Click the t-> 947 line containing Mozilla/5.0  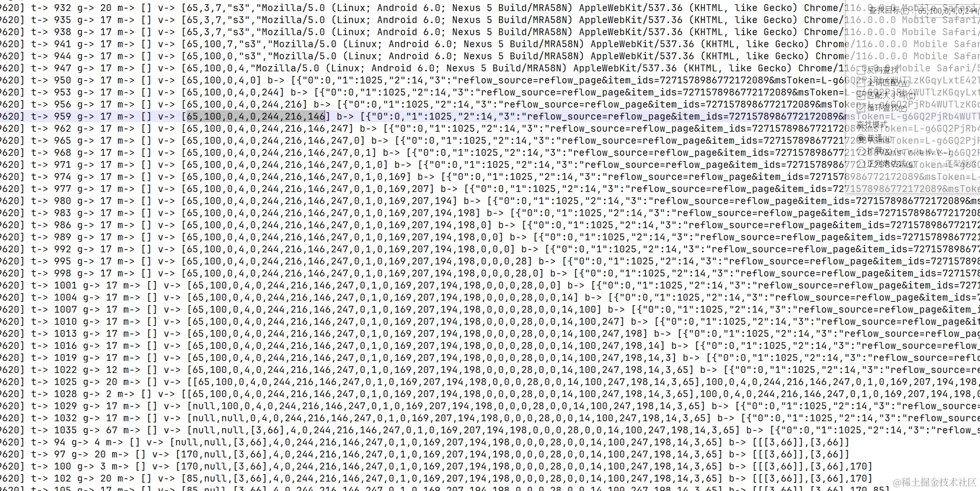coord(490,68)
